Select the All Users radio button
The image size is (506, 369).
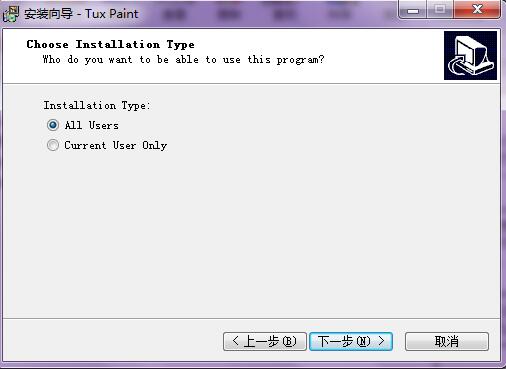[x=53, y=125]
